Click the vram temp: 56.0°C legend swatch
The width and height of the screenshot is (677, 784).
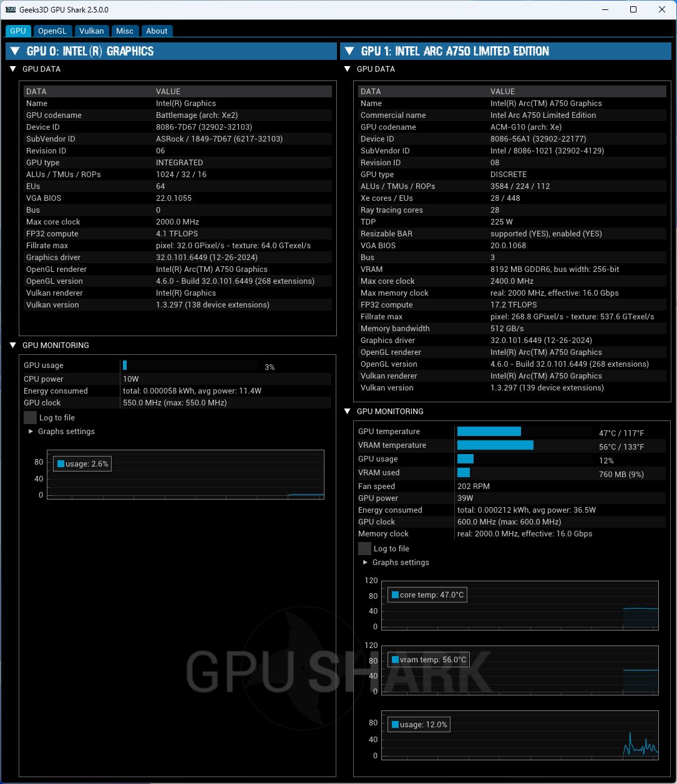pyautogui.click(x=395, y=660)
